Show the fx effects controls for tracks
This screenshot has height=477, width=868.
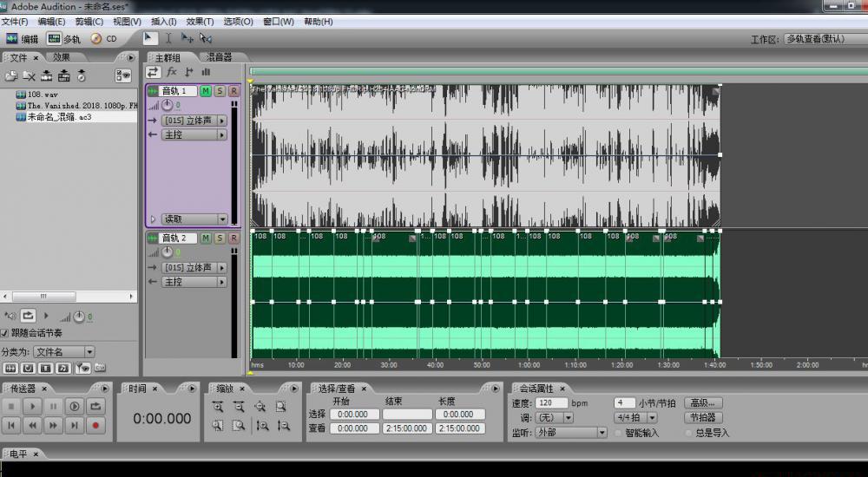tap(172, 72)
